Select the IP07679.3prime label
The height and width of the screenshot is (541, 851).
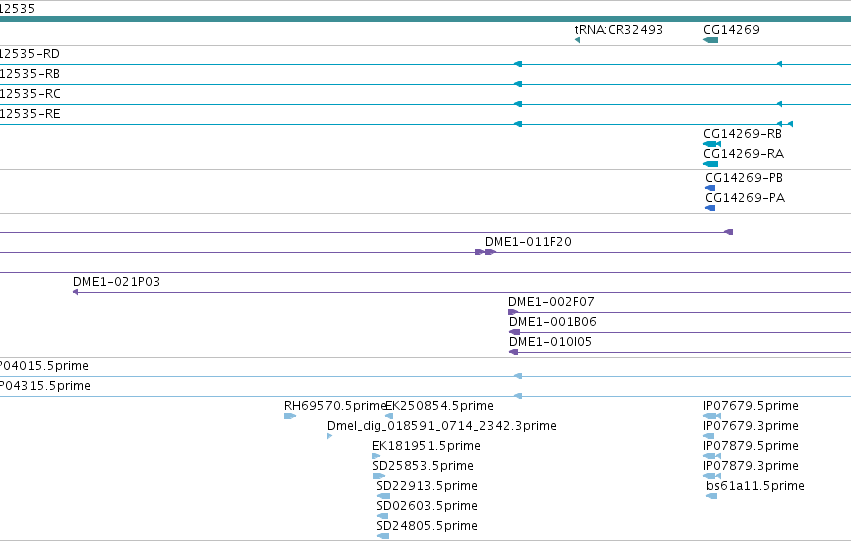point(751,427)
